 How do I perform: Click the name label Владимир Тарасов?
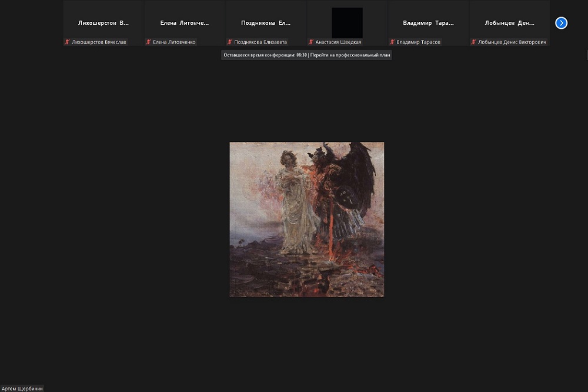(x=419, y=42)
